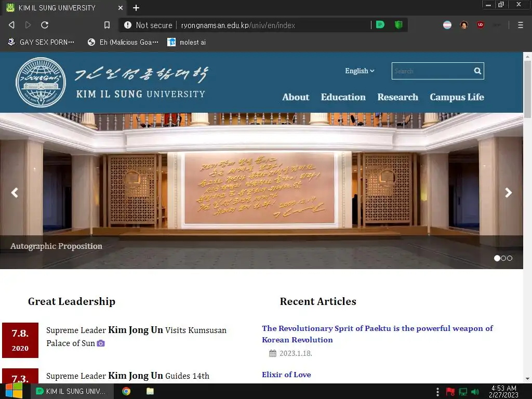Open the green reader-mode icon in the address bar
This screenshot has width=532, height=399.
click(x=380, y=25)
